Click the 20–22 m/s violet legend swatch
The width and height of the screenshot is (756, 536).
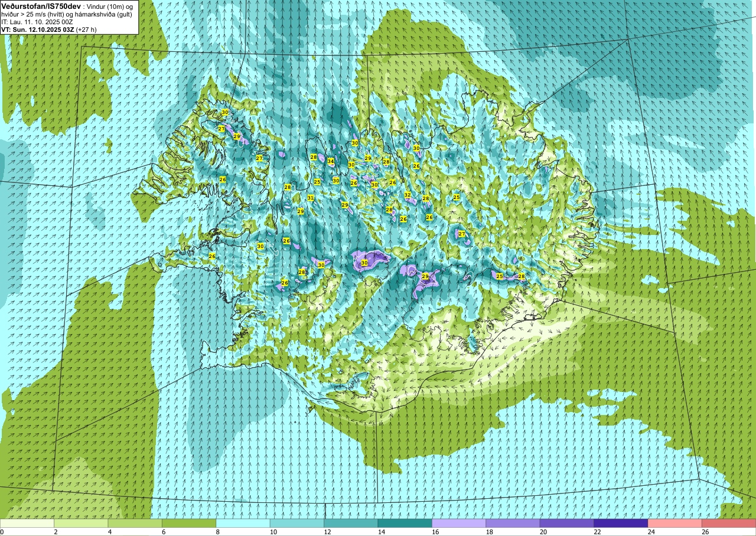click(567, 524)
